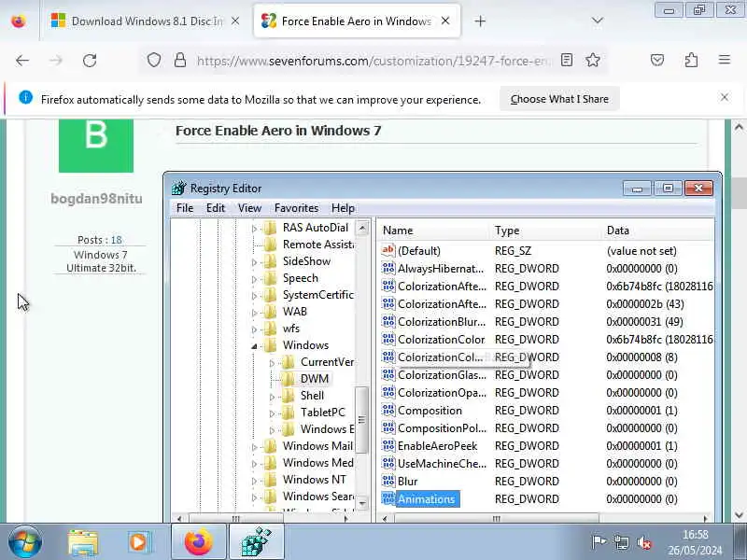List all tabs dropdown arrow
Viewport: 747px width, 560px height.
point(597,21)
